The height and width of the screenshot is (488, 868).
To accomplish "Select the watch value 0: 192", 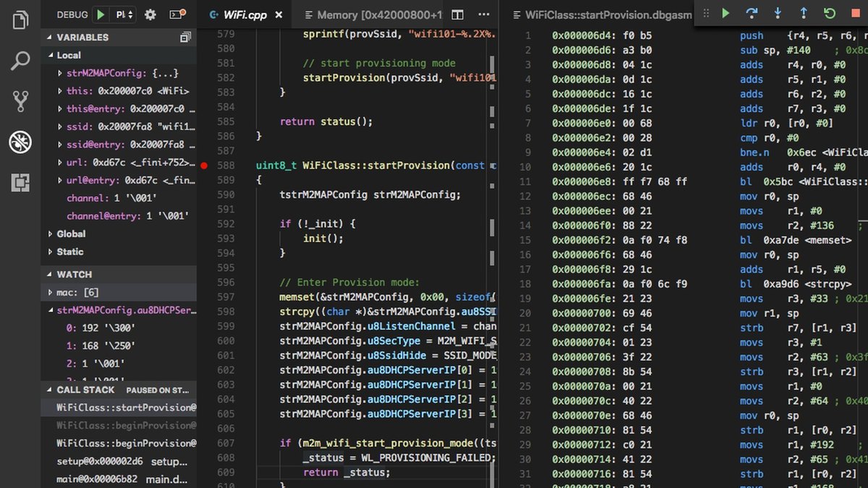I will [x=119, y=328].
